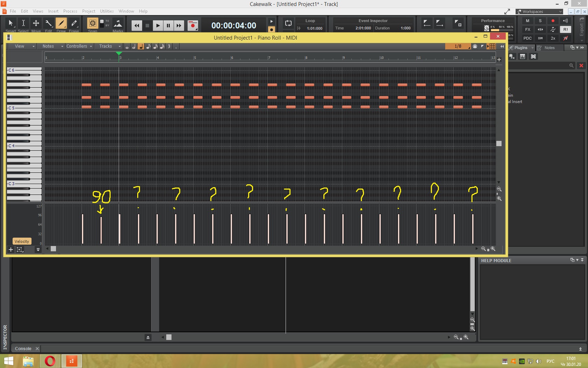Toggle Loop on/off
The image size is (588, 368).
click(288, 23)
